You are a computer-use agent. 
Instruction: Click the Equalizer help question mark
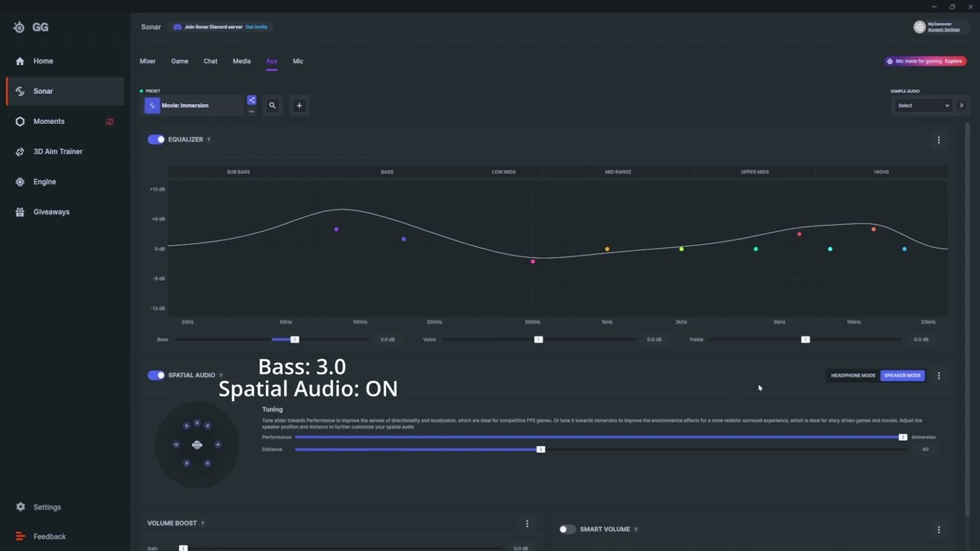point(209,140)
